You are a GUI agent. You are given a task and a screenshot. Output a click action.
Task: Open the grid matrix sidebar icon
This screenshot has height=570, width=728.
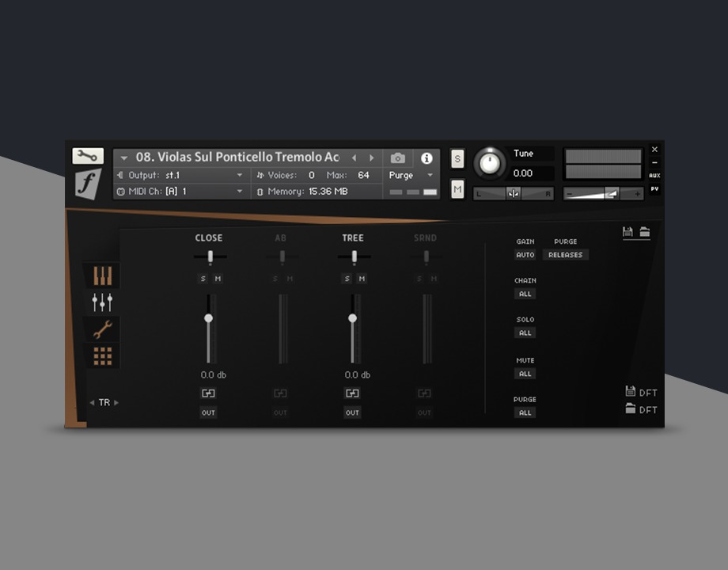coord(103,356)
